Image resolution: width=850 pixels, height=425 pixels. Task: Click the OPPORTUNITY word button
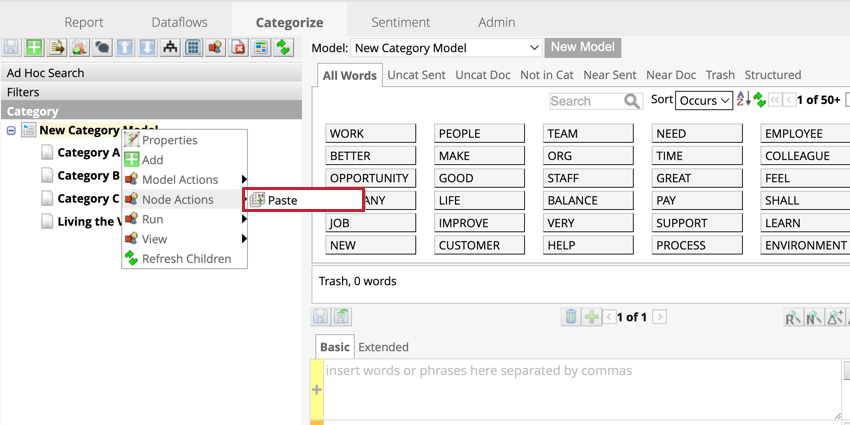pos(370,178)
